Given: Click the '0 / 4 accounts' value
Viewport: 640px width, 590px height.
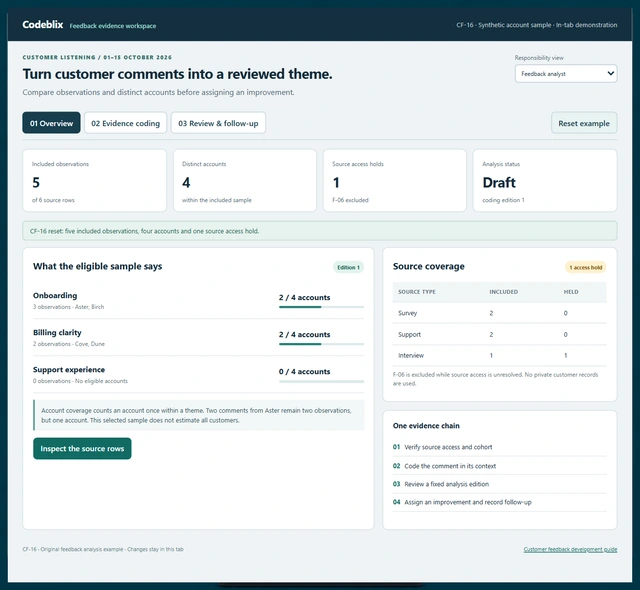Looking at the screenshot, I should click(304, 372).
